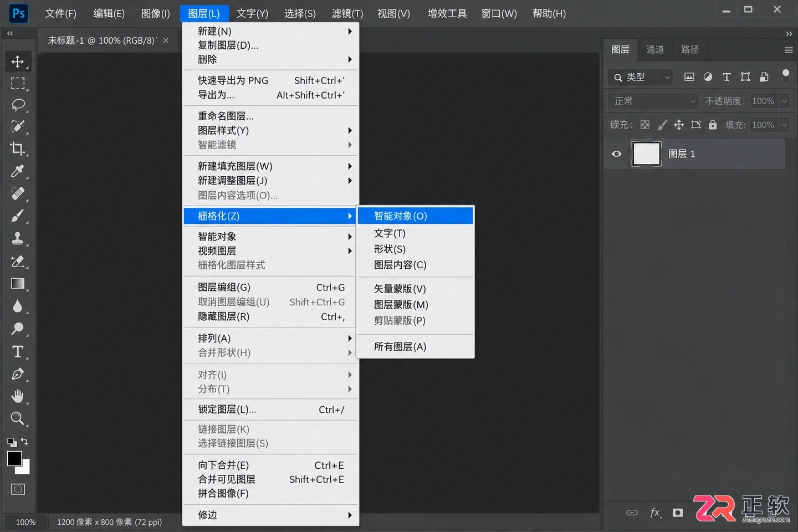Image resolution: width=798 pixels, height=532 pixels.
Task: Click the Photoshop Ps logo icon
Action: click(x=19, y=13)
